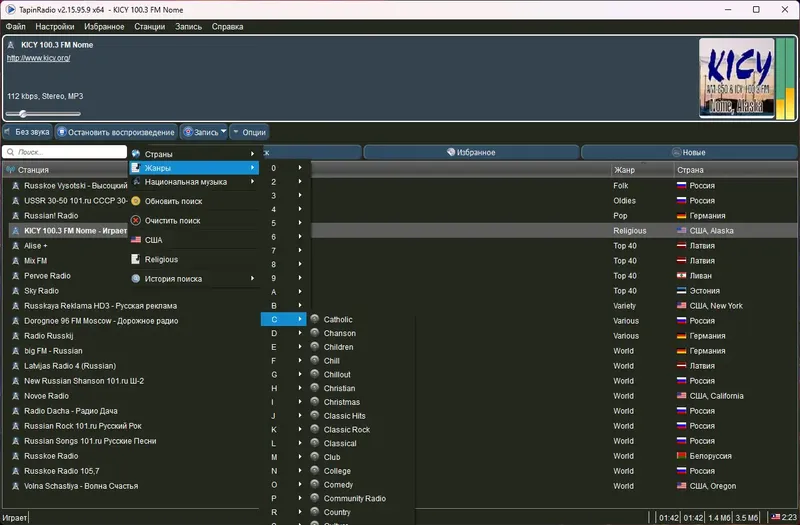Click the Religious genre icon in the search menu
This screenshot has width=800, height=525.
click(136, 259)
